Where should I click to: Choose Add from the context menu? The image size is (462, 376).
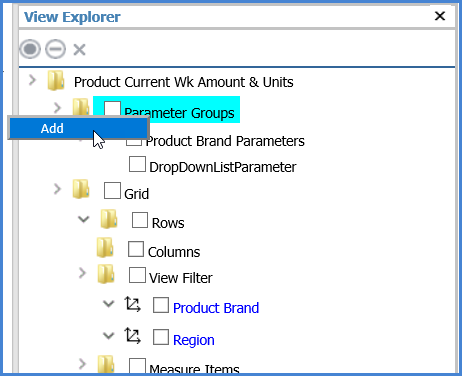pos(78,128)
